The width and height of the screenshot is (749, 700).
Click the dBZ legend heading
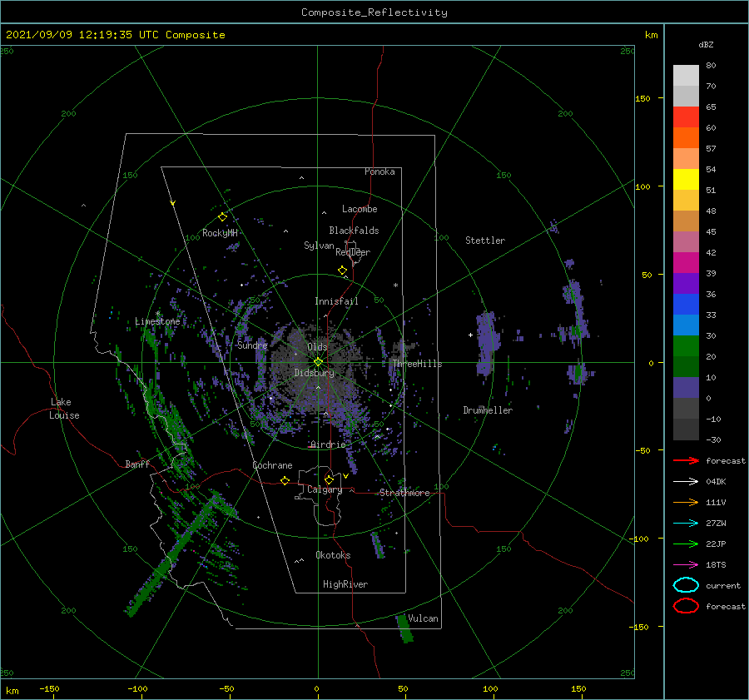(x=706, y=45)
